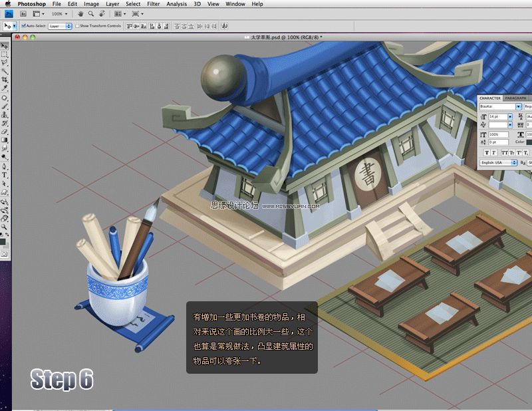Screen dimensions: 532x411
Task: Click the foreground color swatch
Action: click(3, 241)
